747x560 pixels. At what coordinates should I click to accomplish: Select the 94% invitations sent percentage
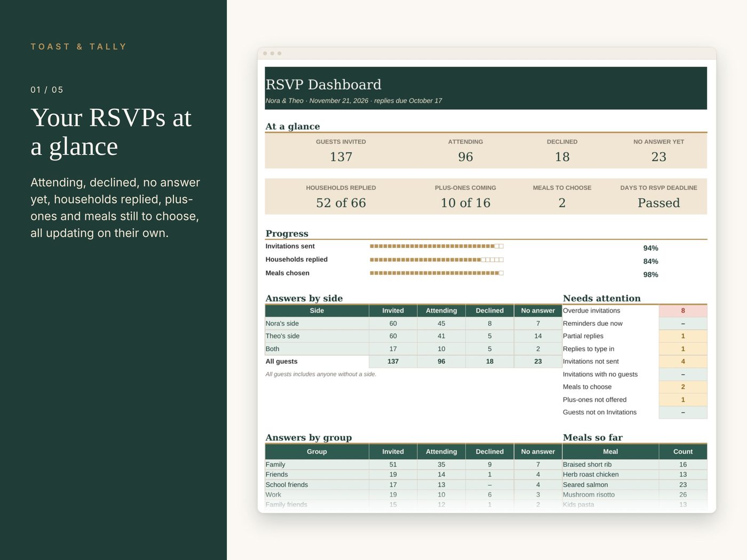pyautogui.click(x=650, y=248)
